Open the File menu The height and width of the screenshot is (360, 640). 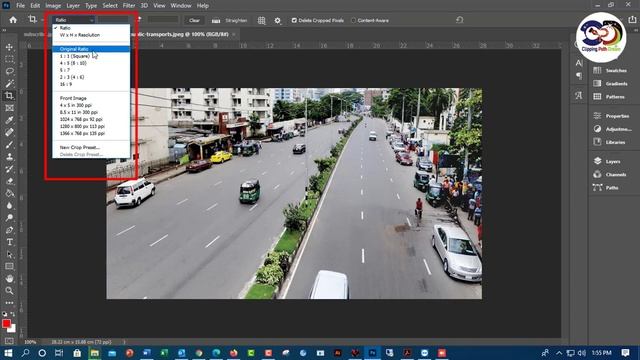pyautogui.click(x=20, y=6)
